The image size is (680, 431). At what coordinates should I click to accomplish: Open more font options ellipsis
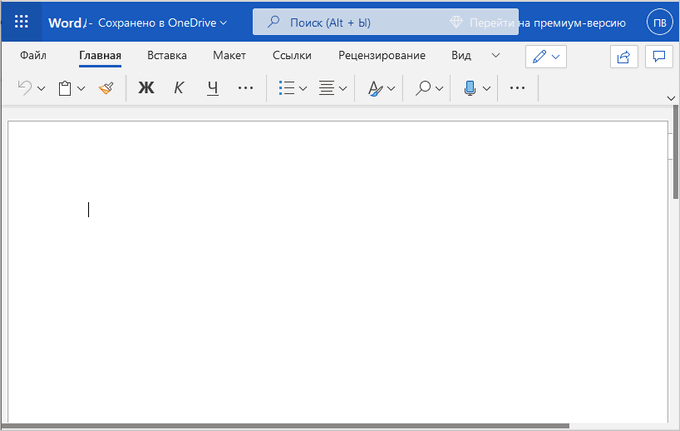click(245, 88)
